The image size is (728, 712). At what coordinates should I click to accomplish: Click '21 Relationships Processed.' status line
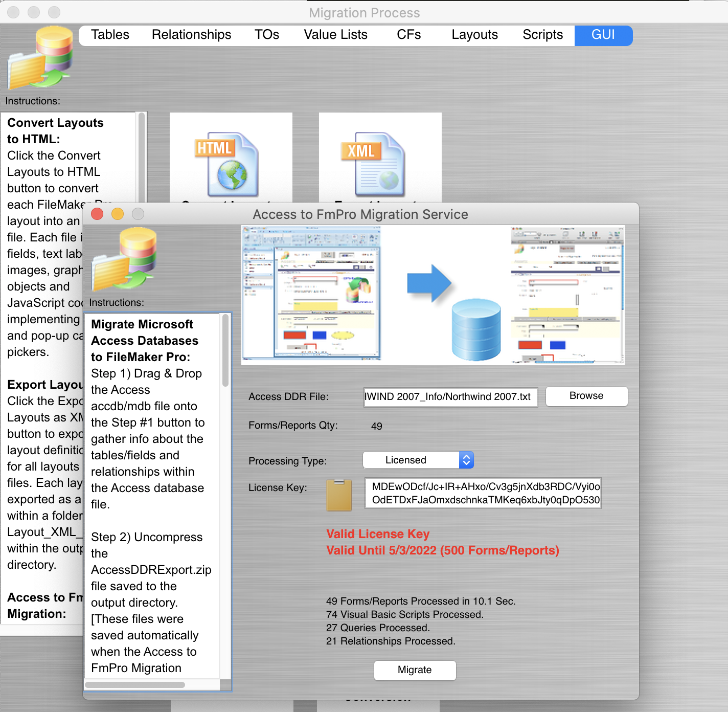[391, 641]
